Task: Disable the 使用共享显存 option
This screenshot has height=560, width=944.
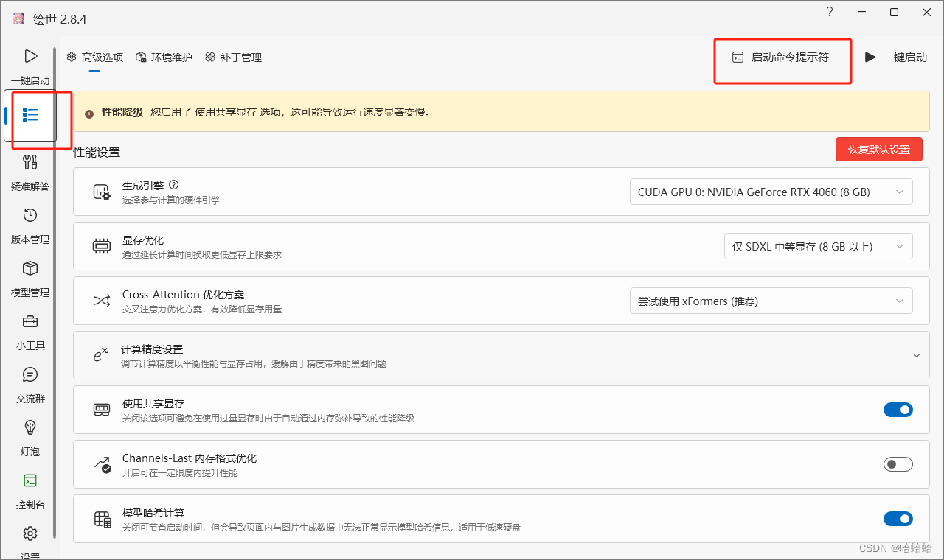Action: pyautogui.click(x=898, y=410)
